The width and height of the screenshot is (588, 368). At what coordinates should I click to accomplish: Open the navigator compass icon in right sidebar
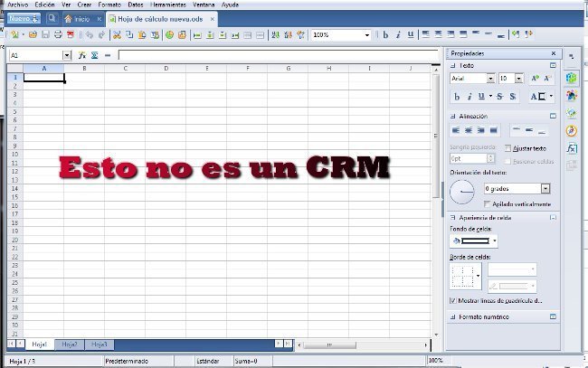[x=572, y=131]
